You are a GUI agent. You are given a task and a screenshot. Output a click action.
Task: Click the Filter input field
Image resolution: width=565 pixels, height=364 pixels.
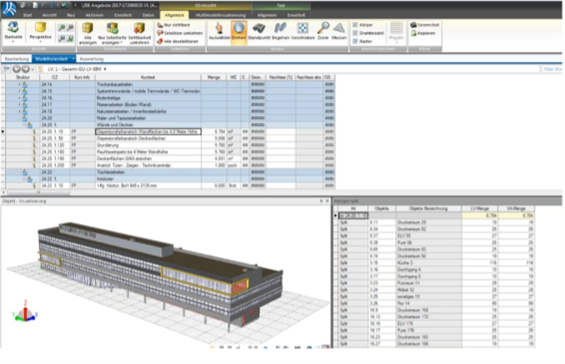pyautogui.click(x=551, y=69)
